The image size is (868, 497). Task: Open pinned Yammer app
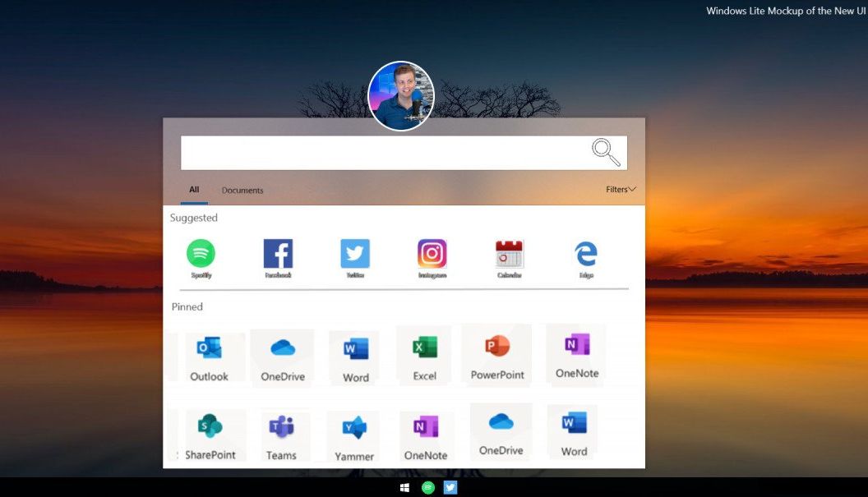tap(354, 438)
